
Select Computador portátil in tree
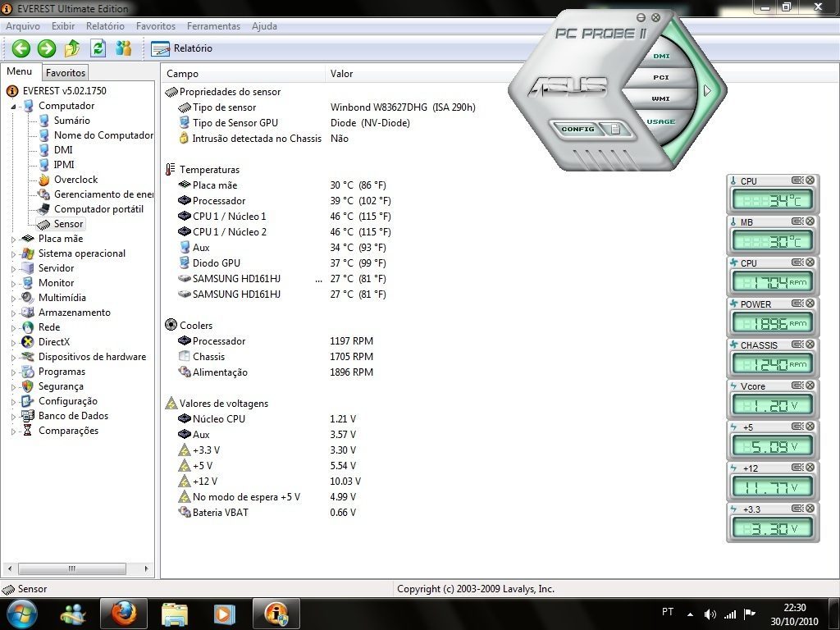(x=98, y=209)
